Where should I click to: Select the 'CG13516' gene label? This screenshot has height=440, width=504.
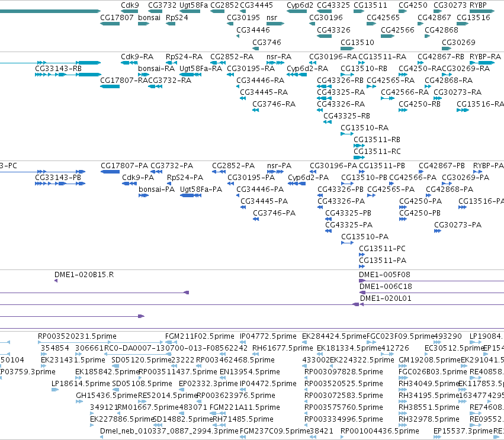click(473, 17)
